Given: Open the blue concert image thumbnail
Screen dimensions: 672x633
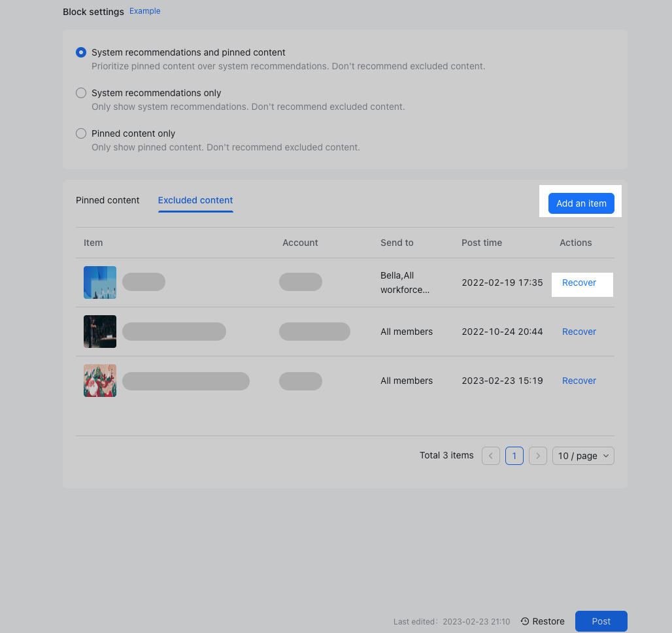Looking at the screenshot, I should [x=99, y=282].
